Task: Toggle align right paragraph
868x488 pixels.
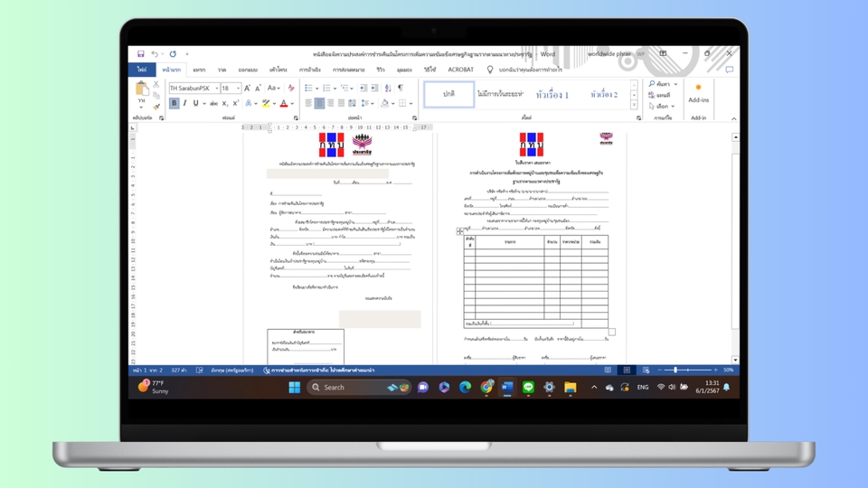Action: pyautogui.click(x=331, y=103)
